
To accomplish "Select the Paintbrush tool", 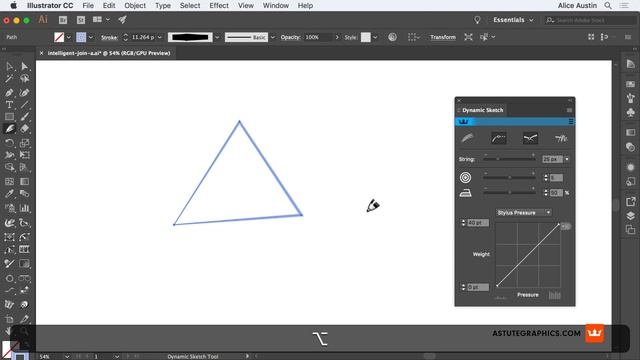I will point(24,117).
